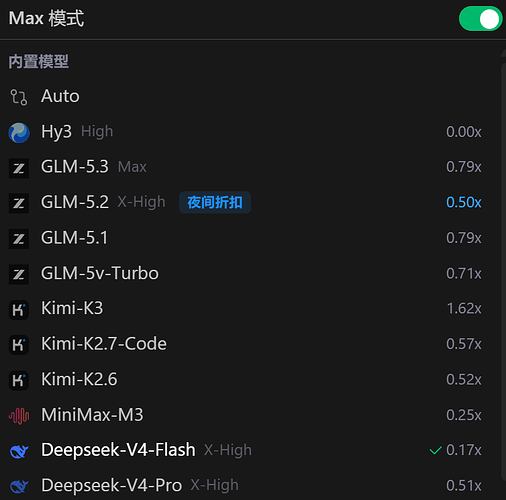Click the Auto routing icon

tap(19, 97)
